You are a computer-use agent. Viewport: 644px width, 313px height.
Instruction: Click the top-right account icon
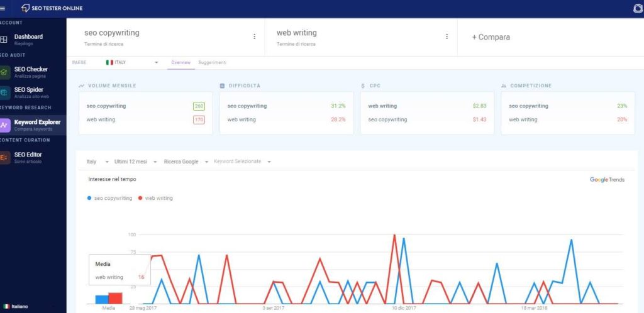pyautogui.click(x=638, y=9)
